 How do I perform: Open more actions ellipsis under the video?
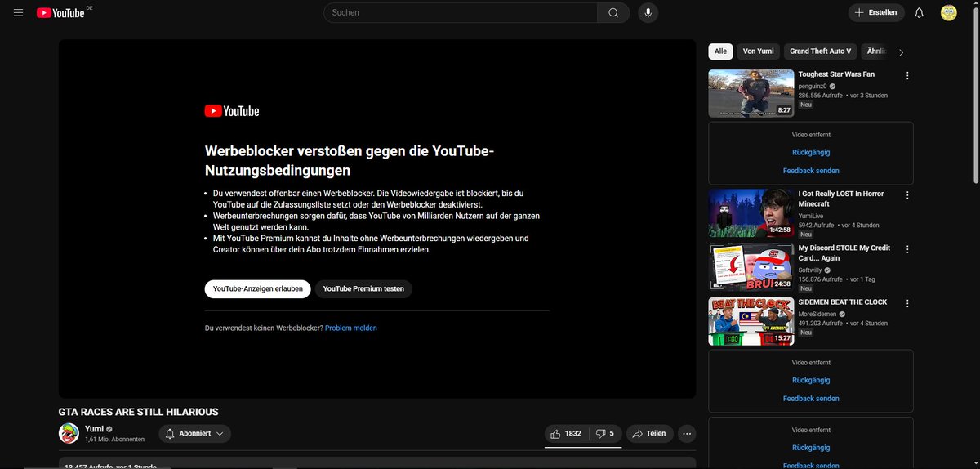(x=688, y=433)
